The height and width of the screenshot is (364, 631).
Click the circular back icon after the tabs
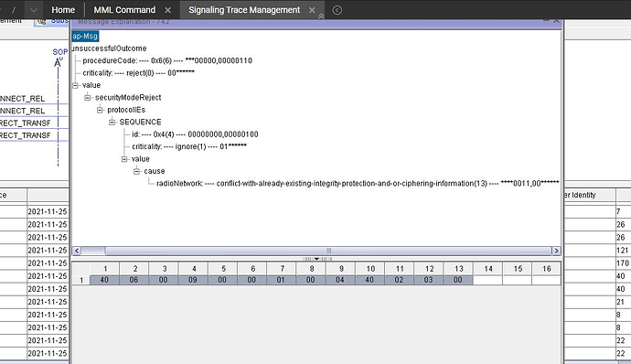337,10
